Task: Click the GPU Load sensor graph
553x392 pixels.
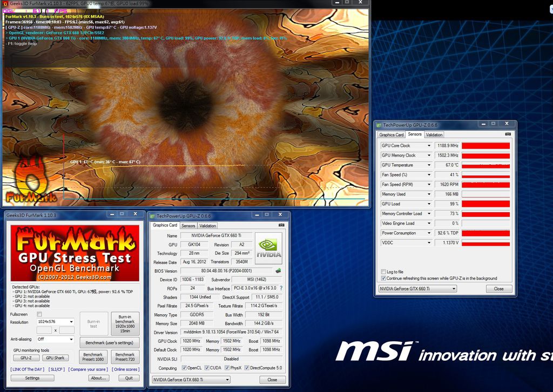Action: coord(485,204)
